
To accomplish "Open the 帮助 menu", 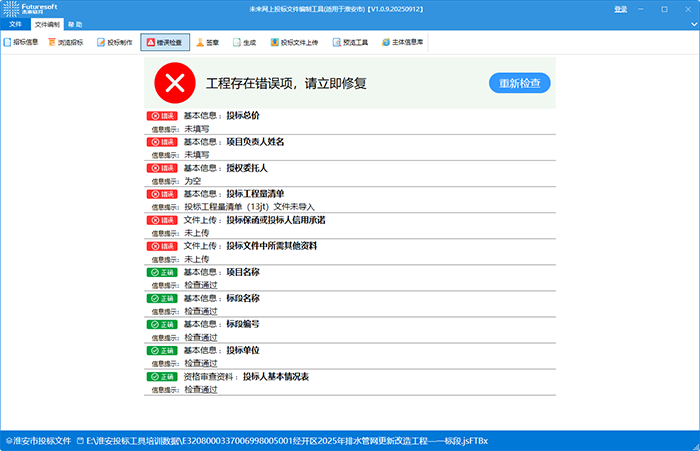I will (x=75, y=23).
